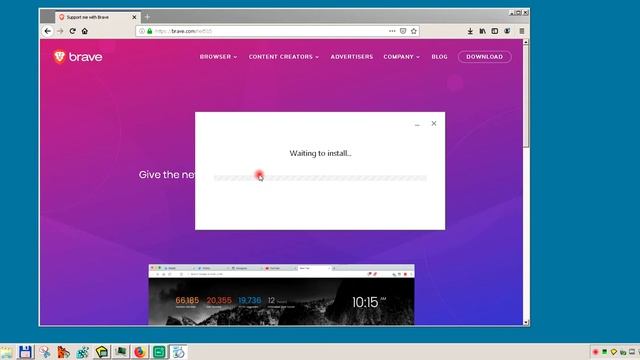Click the 'Waiting to install...' text
Viewport: 640px width, 360px height.
[x=320, y=153]
